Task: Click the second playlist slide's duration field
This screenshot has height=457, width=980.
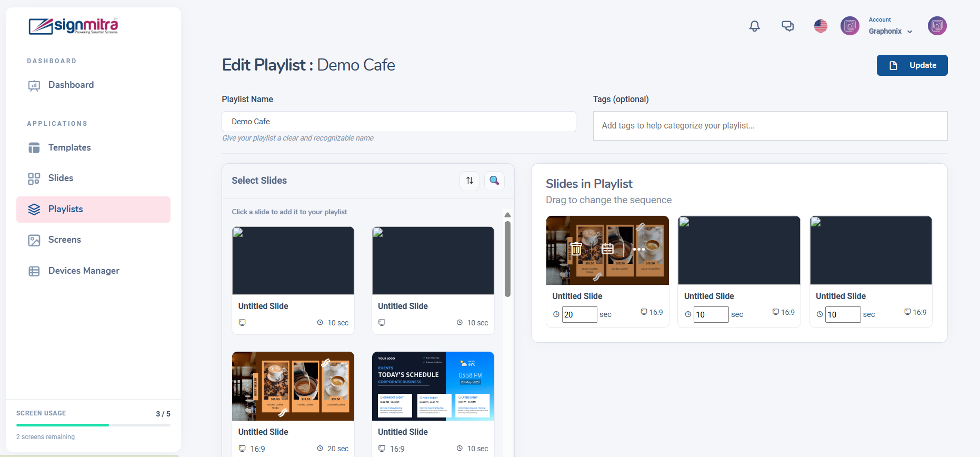Action: [711, 314]
